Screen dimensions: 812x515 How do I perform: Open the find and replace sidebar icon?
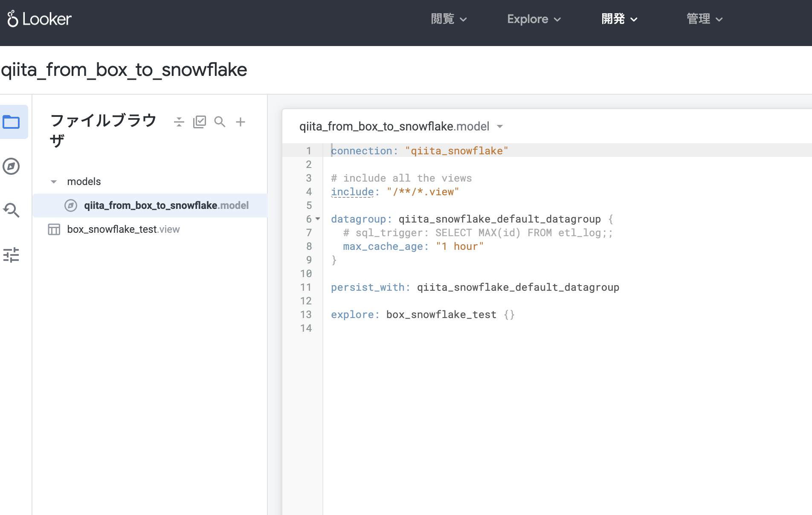click(11, 210)
